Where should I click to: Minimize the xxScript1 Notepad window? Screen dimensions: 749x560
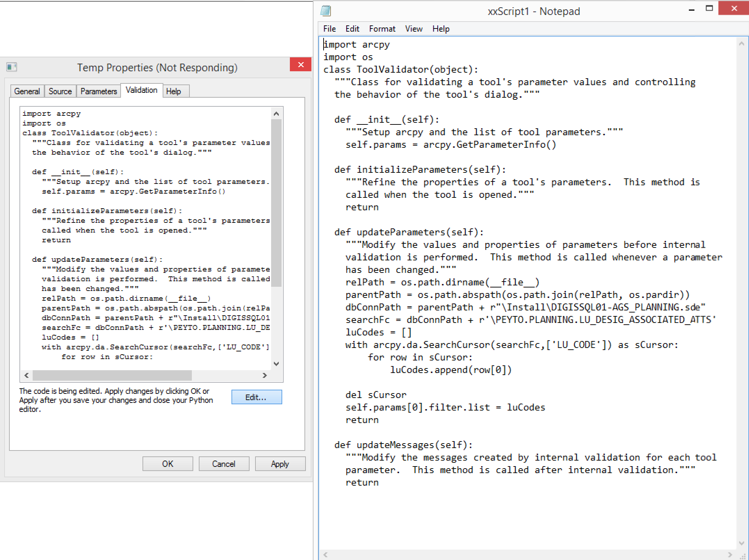point(692,9)
